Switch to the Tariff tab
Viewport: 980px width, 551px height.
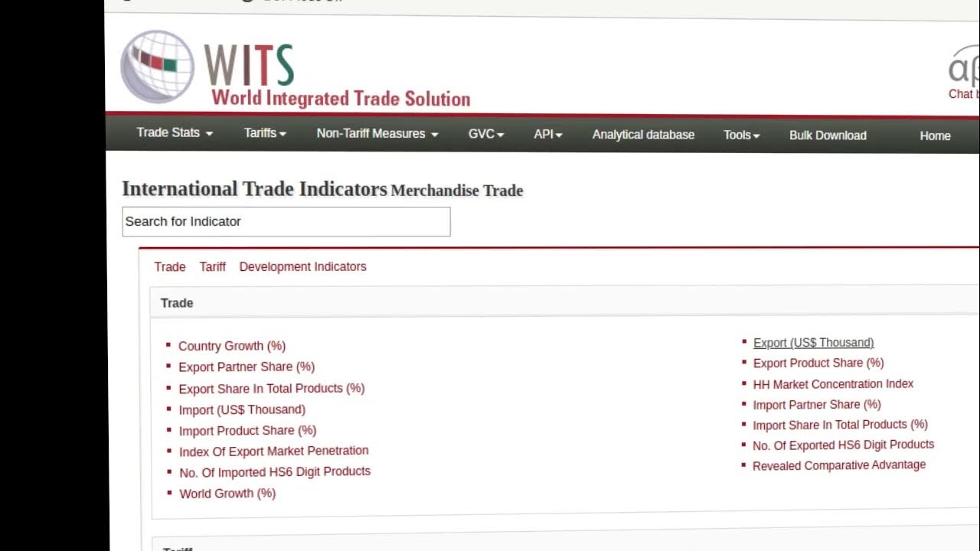213,266
